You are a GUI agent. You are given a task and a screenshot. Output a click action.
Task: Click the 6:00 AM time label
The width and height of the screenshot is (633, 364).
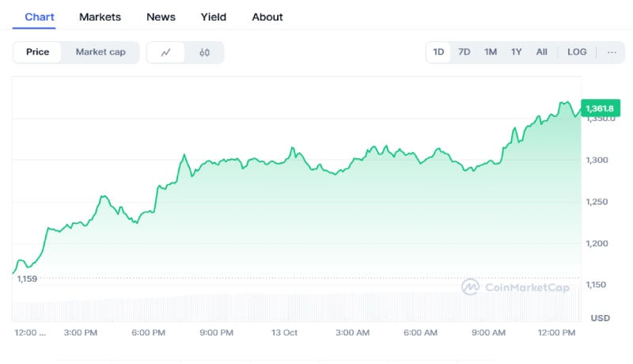pos(420,332)
